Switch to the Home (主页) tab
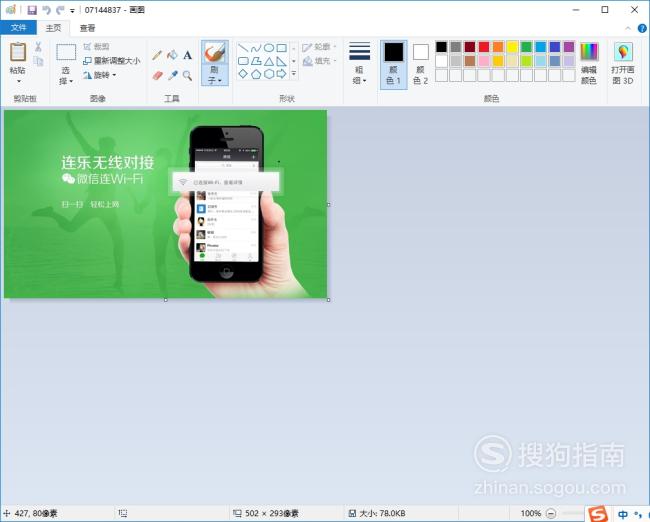 pyautogui.click(x=53, y=28)
